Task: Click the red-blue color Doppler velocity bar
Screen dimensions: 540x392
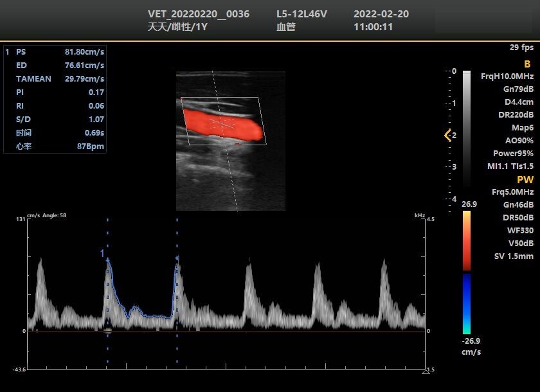Action: 467,273
